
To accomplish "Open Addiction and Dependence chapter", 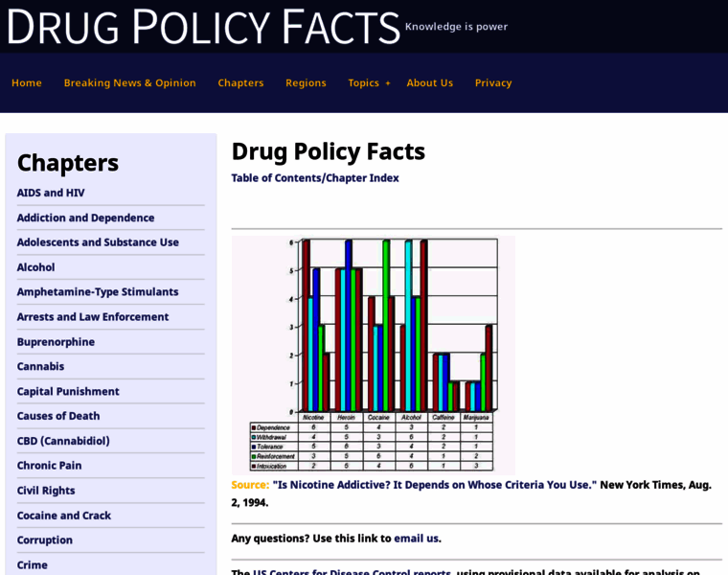I will coord(85,218).
